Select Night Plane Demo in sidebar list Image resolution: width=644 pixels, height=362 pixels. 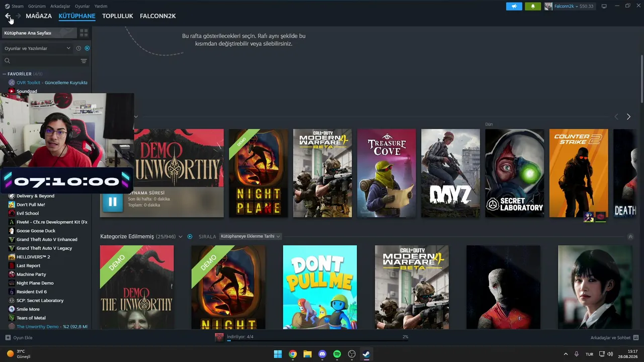(35, 283)
